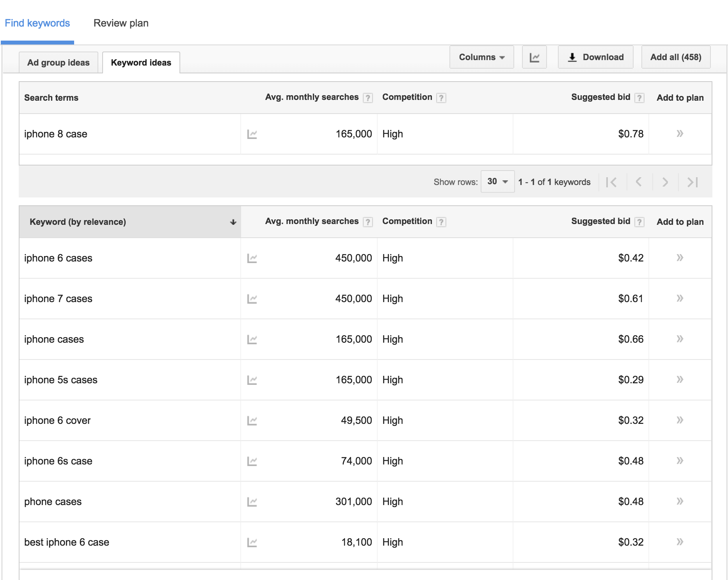The width and height of the screenshot is (728, 580).
Task: Show help for keyword table Suggested bid
Action: click(639, 222)
